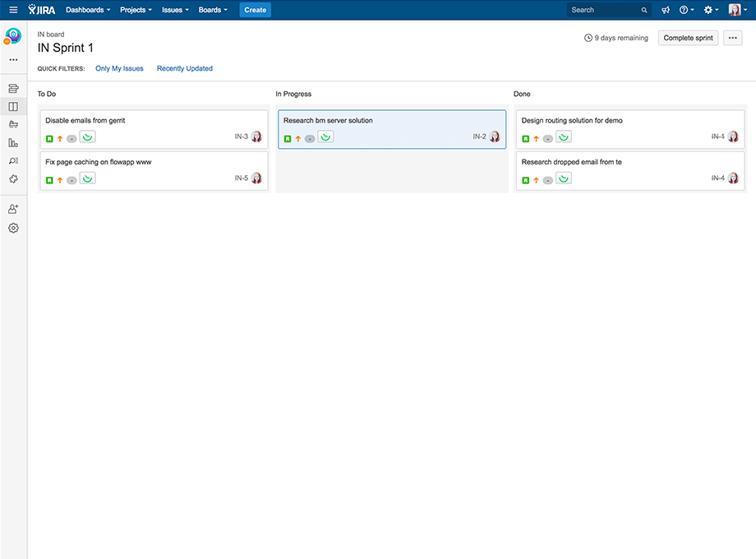Viewport: 756px width, 559px height.
Task: Open the Issues search sidebar icon
Action: 13,160
